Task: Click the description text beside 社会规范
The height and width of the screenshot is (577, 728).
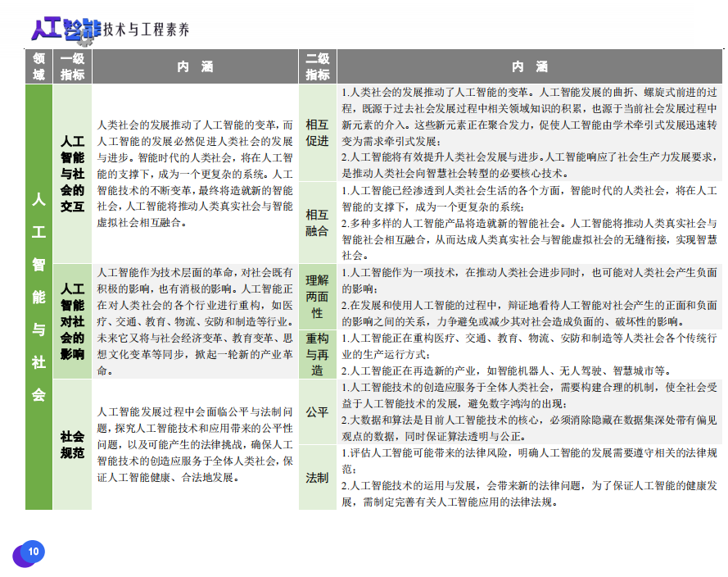Action: 195,443
